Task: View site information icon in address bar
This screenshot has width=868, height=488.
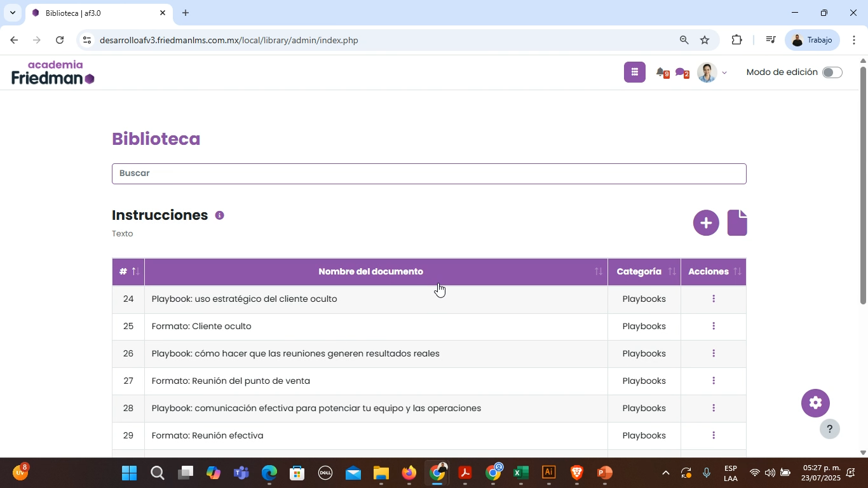Action: [87, 40]
